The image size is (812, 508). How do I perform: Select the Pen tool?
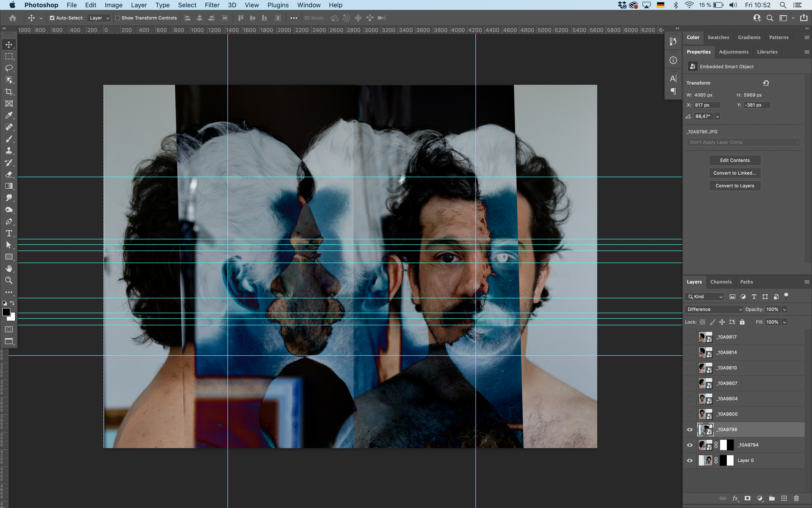(9, 221)
